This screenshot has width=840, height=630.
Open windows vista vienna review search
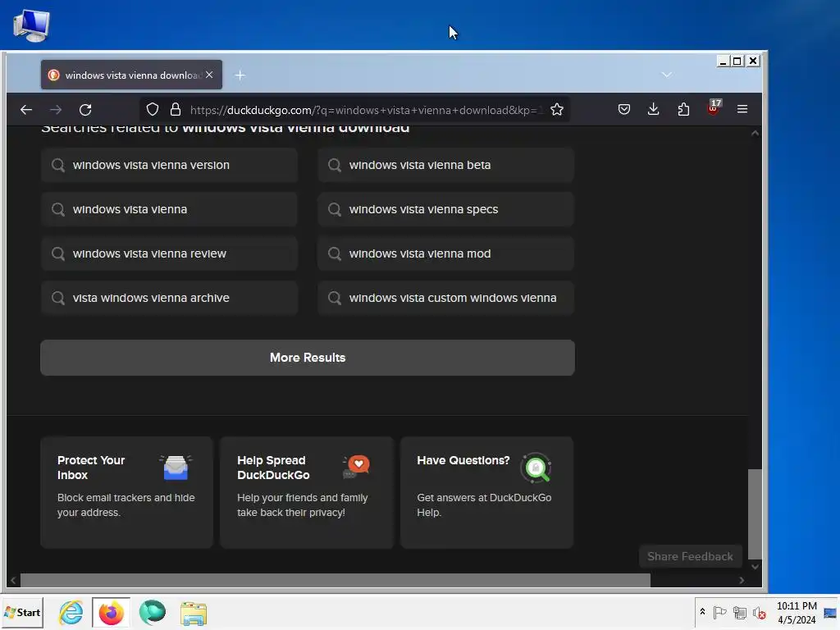169,254
